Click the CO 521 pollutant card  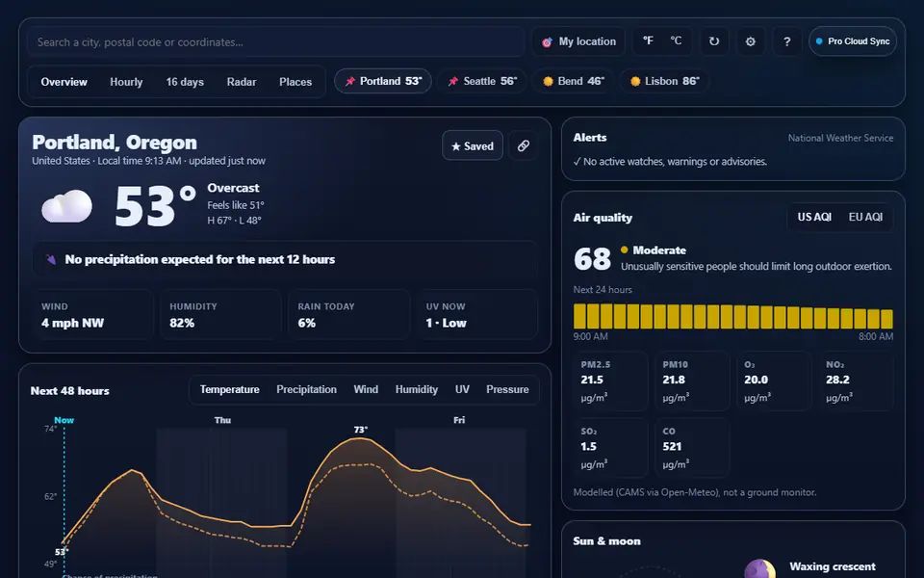[x=692, y=447]
